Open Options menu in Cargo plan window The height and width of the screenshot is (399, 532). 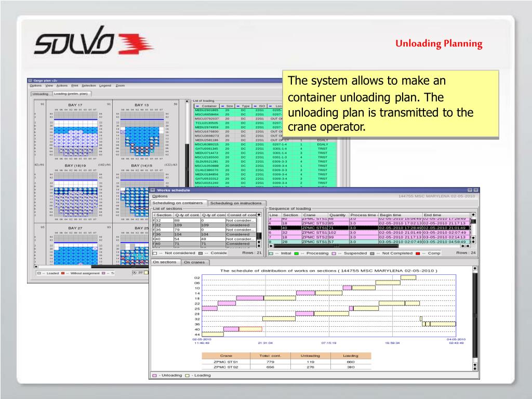(x=36, y=86)
